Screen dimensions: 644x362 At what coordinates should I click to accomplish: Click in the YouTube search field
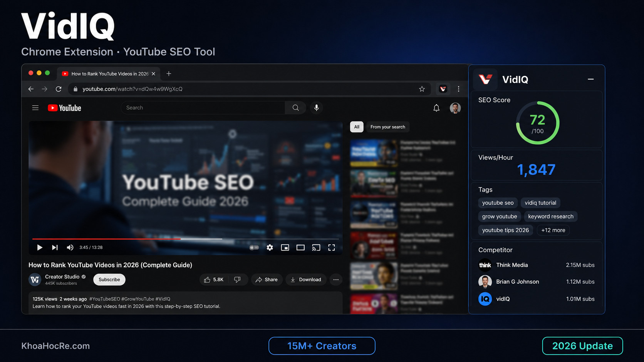[x=203, y=108]
